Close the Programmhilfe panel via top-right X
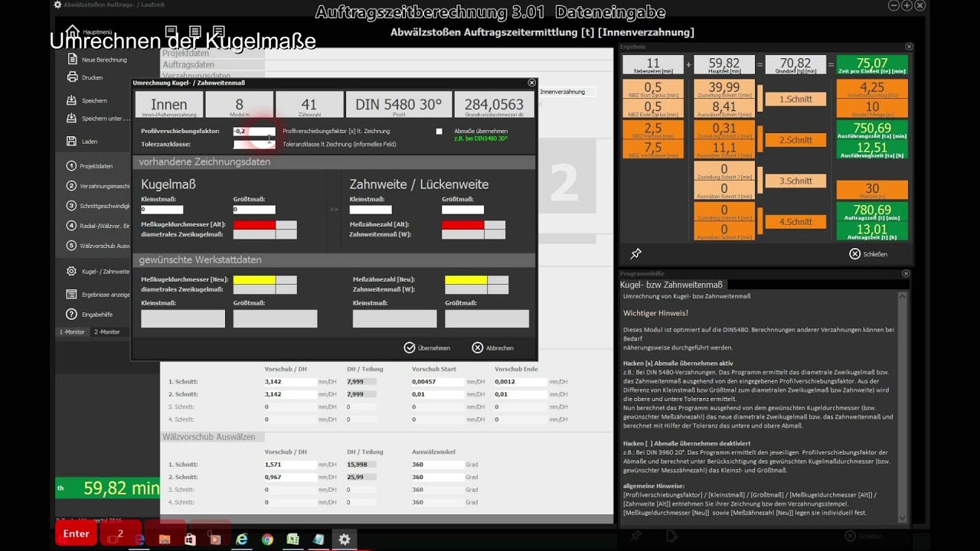Image resolution: width=980 pixels, height=551 pixels. click(906, 273)
